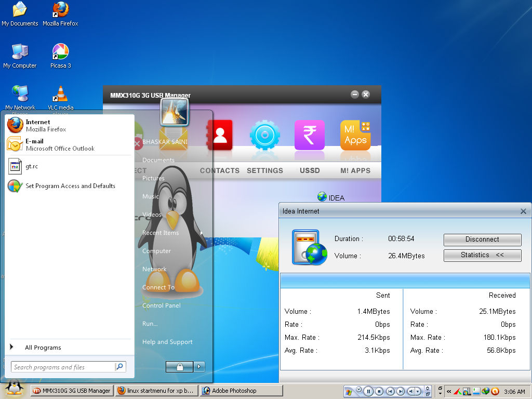Viewport: 532px width, 399px height.
Task: Skip to previous track in media toolbar
Action: click(x=390, y=392)
